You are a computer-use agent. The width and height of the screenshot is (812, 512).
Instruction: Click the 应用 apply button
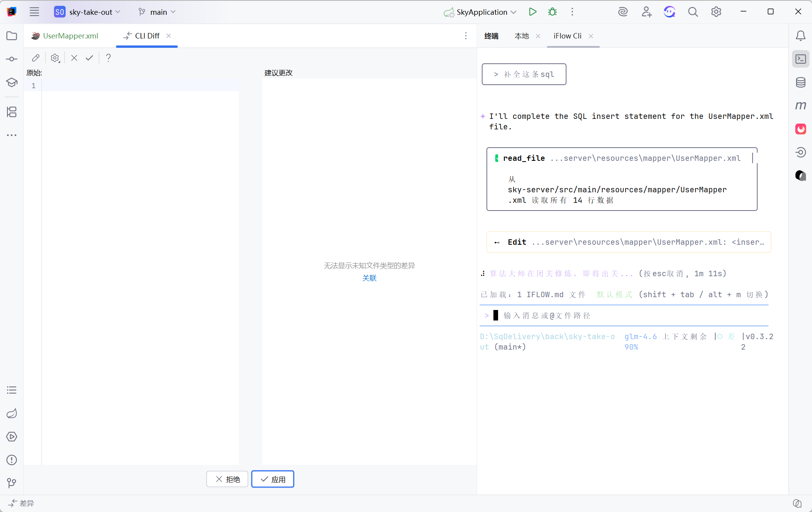coord(273,479)
